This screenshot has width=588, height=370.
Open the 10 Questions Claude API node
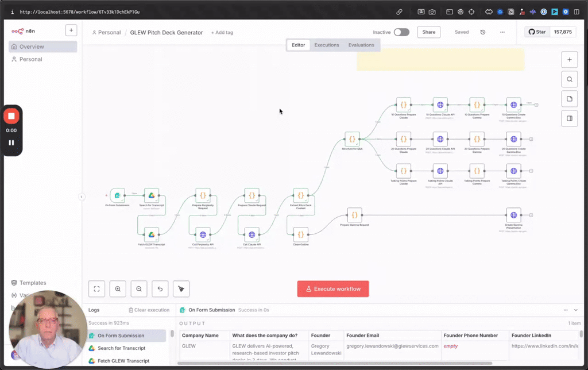pos(440,105)
